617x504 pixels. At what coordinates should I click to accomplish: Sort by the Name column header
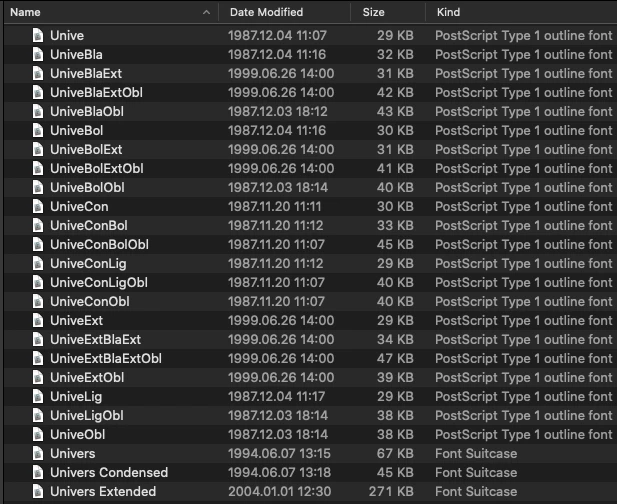click(25, 12)
